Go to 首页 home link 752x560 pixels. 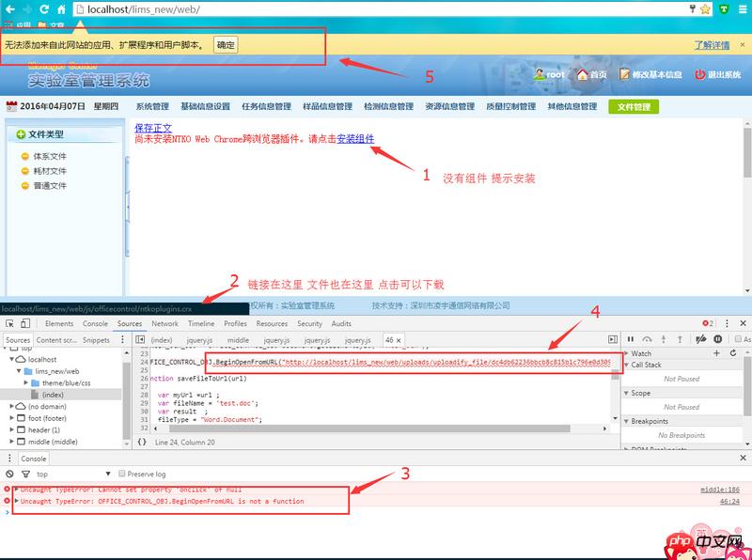pyautogui.click(x=592, y=74)
